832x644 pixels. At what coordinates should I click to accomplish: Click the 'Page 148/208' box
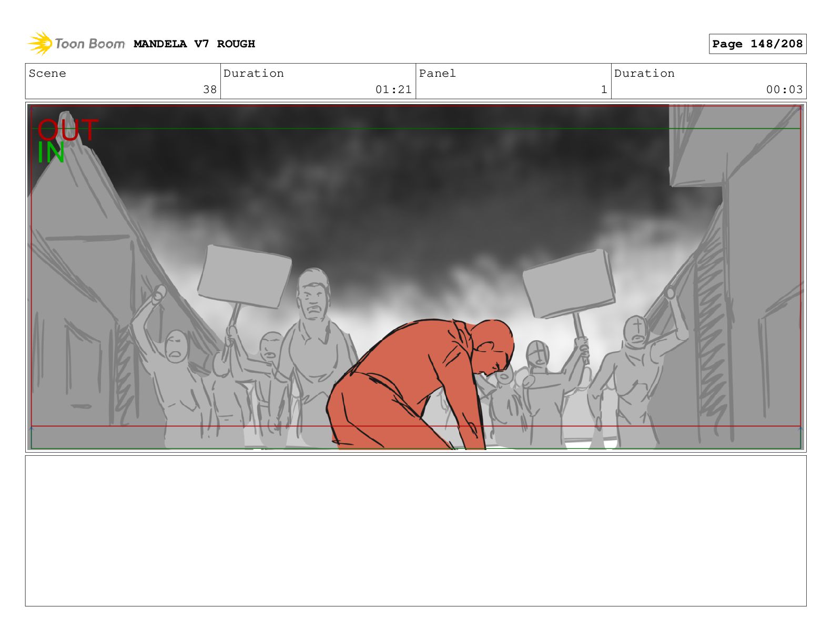tap(757, 44)
